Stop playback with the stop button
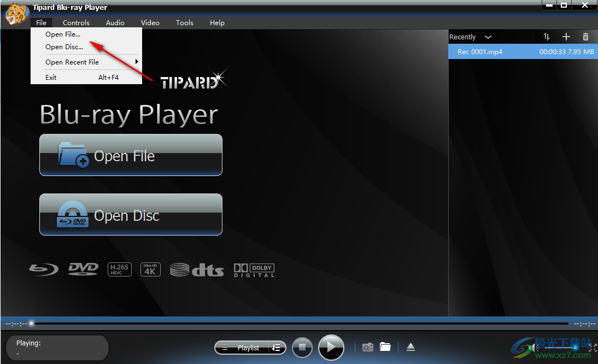Screen dimensions: 598x364 click(x=302, y=347)
